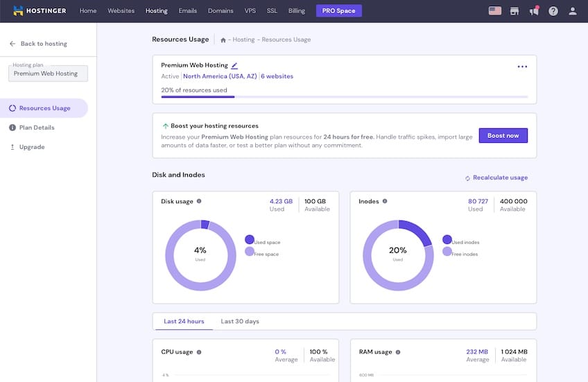Image resolution: width=588 pixels, height=382 pixels.
Task: Click the Used space legend swatch
Action: point(250,239)
